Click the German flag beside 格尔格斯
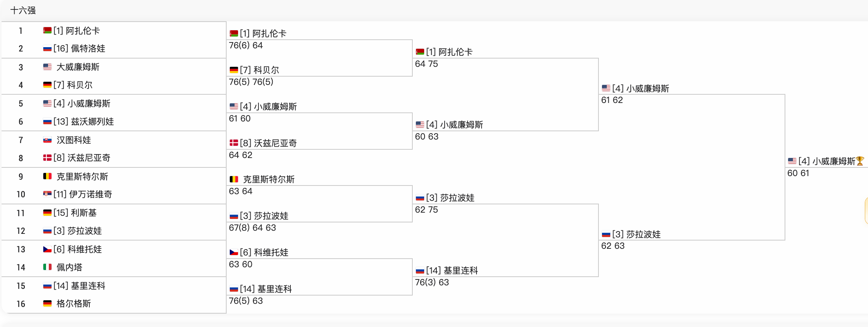The width and height of the screenshot is (868, 327). coord(47,303)
